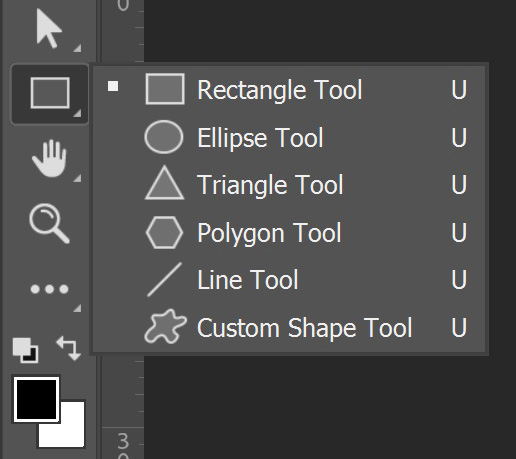Viewport: 516px width, 459px height.
Task: Click the Triangle Tool icon in flyout
Action: pyautogui.click(x=164, y=183)
